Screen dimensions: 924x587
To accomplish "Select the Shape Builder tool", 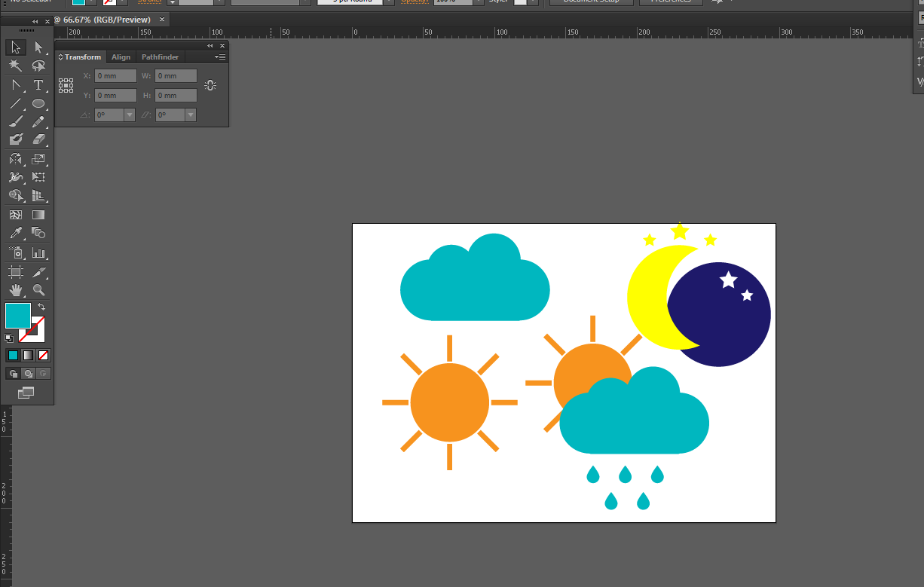I will click(x=16, y=195).
